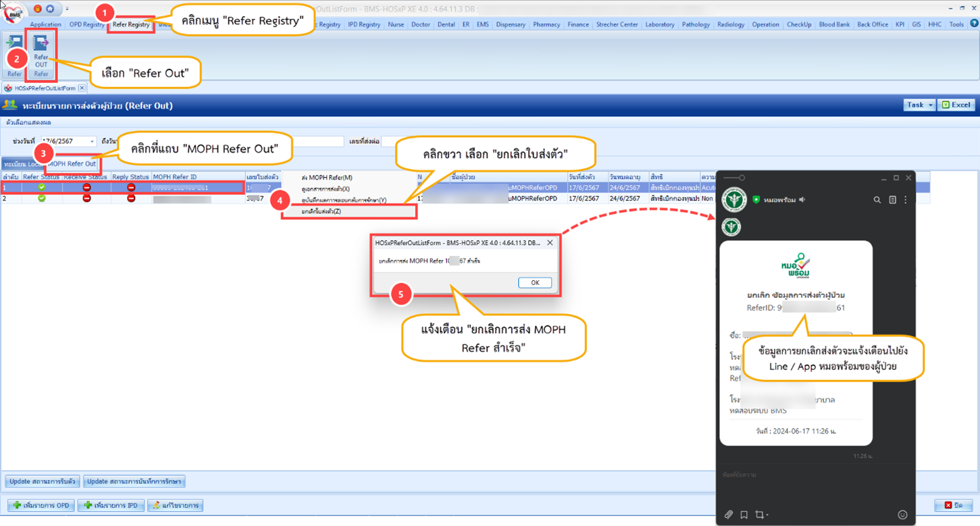Open the notes icon in LINE chat header

(x=892, y=200)
